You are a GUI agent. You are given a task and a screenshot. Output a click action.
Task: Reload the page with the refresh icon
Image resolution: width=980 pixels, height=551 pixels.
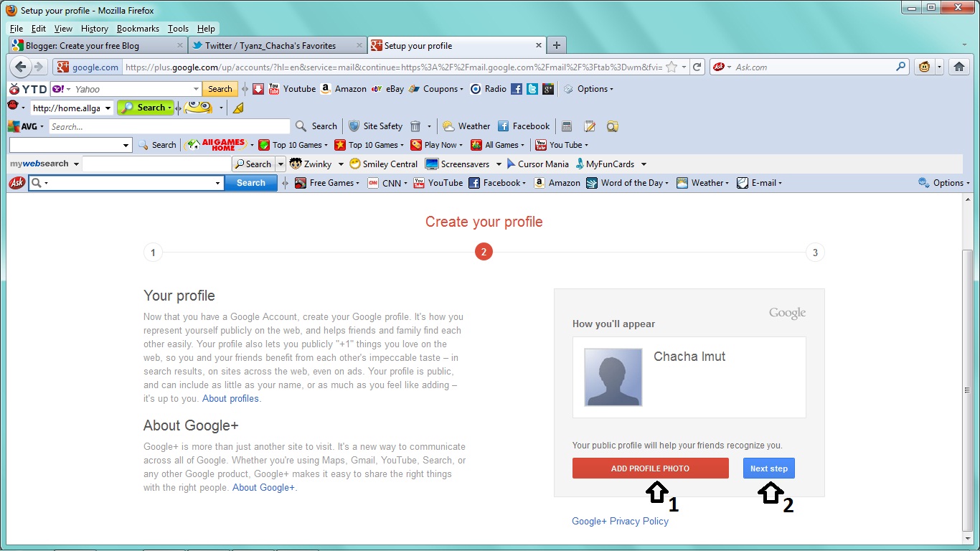pyautogui.click(x=696, y=67)
